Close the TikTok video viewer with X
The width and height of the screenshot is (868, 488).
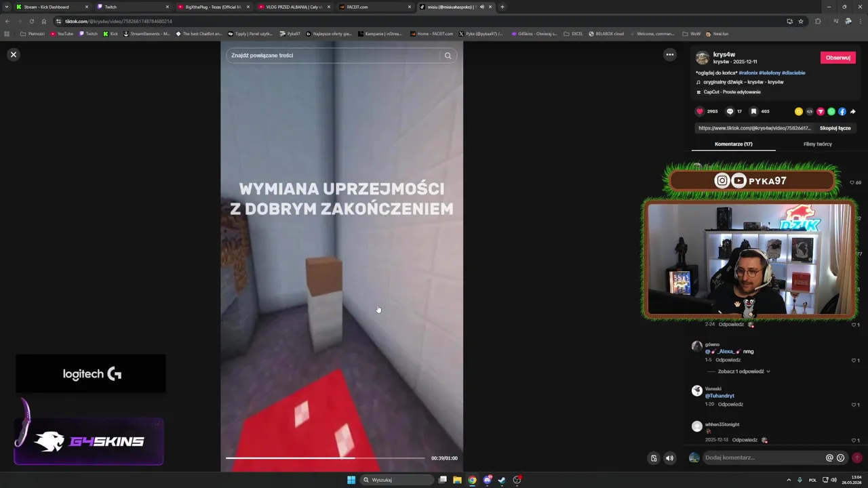14,54
